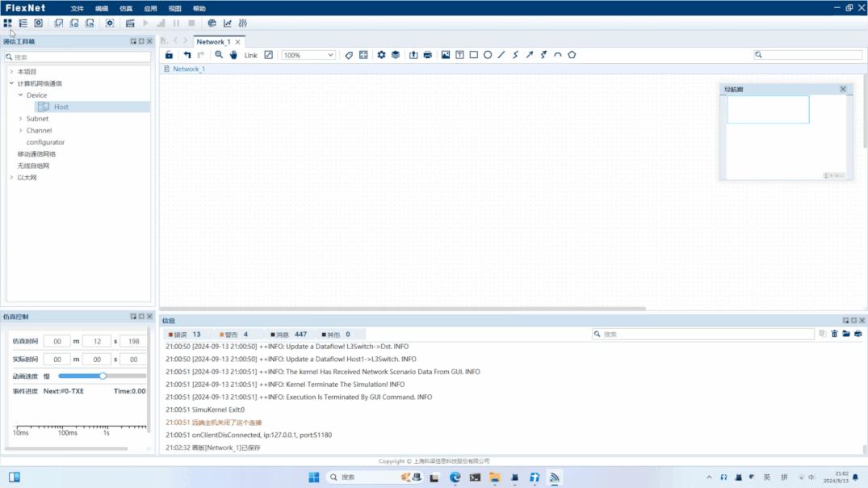Image resolution: width=868 pixels, height=488 pixels.
Task: Open the canvas settings gear icon
Action: [381, 55]
